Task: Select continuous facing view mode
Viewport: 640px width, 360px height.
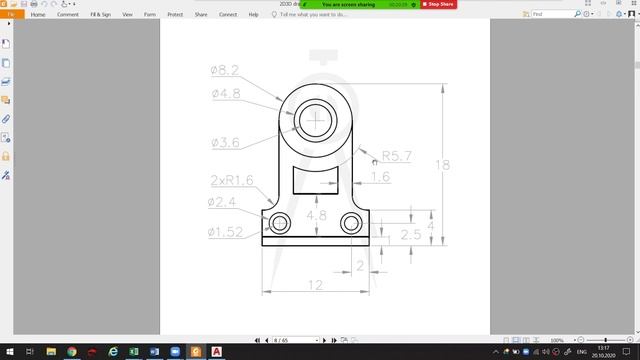Action: click(x=536, y=340)
